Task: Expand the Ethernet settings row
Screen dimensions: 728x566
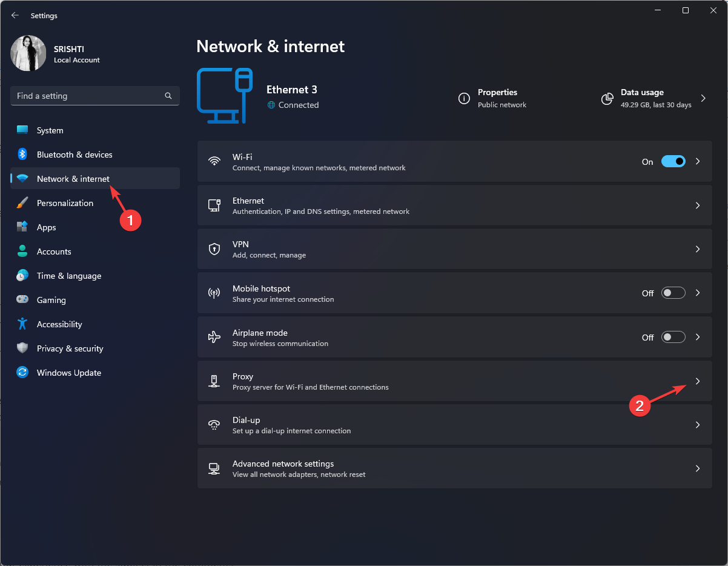Action: 697,205
